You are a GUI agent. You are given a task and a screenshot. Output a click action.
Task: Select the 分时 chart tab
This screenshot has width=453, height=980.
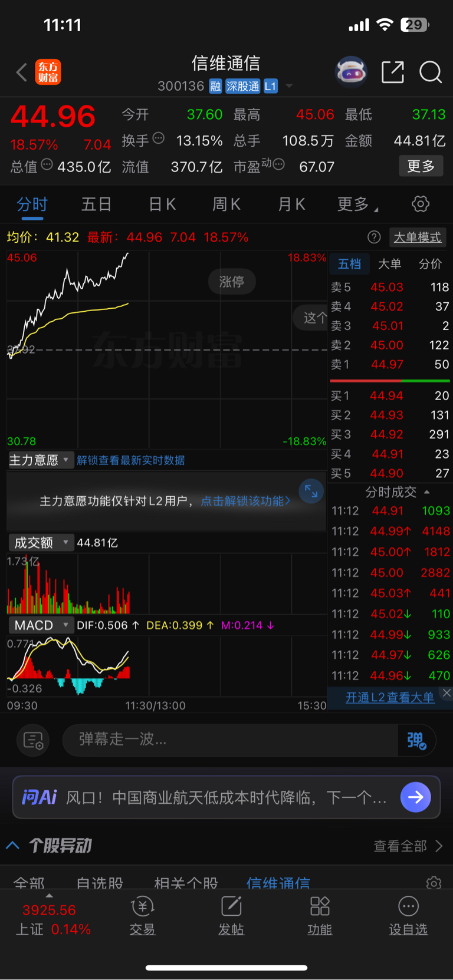point(32,204)
